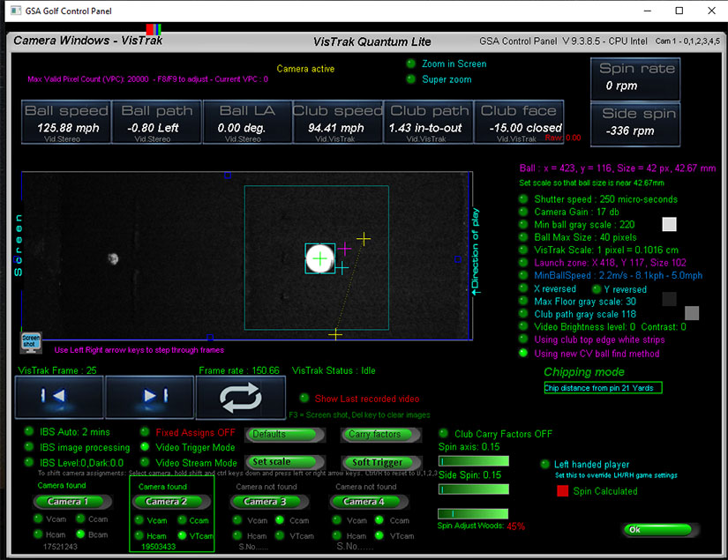Toggle Video Trigger Mode

pyautogui.click(x=146, y=447)
